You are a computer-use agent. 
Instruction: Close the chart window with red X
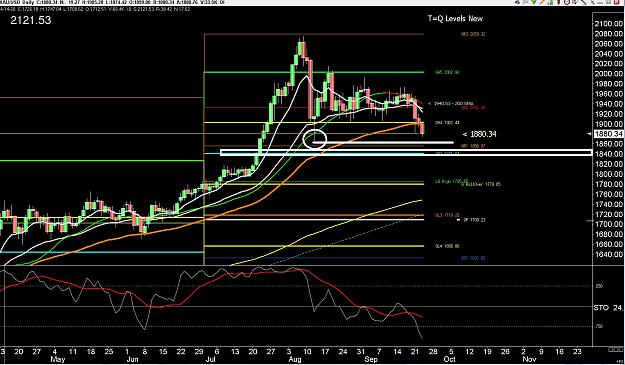(x=617, y=2)
